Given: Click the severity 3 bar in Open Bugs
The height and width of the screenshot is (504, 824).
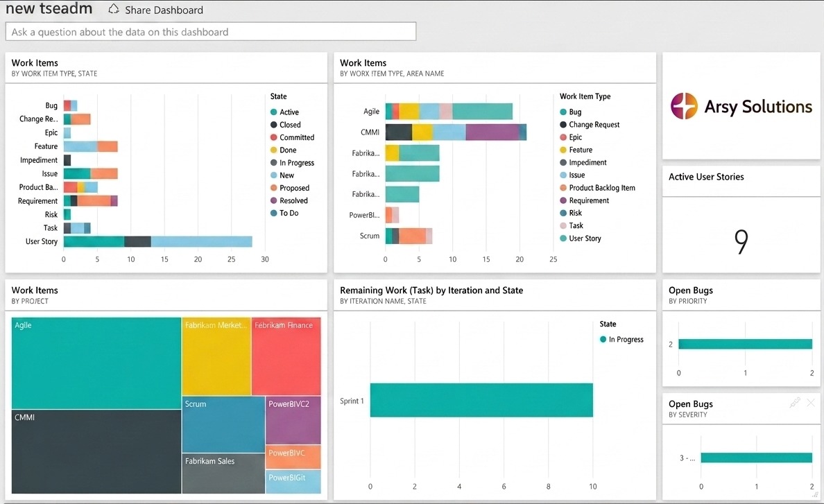Looking at the screenshot, I should [x=756, y=458].
